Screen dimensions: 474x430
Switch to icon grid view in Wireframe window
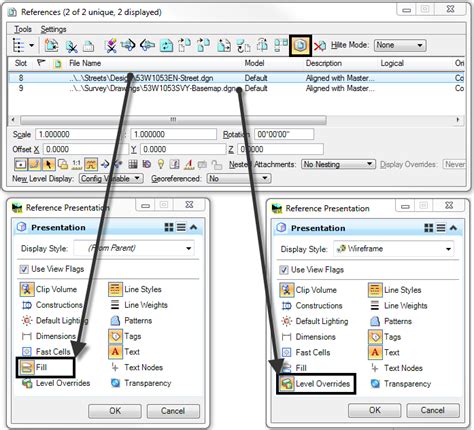coord(428,228)
